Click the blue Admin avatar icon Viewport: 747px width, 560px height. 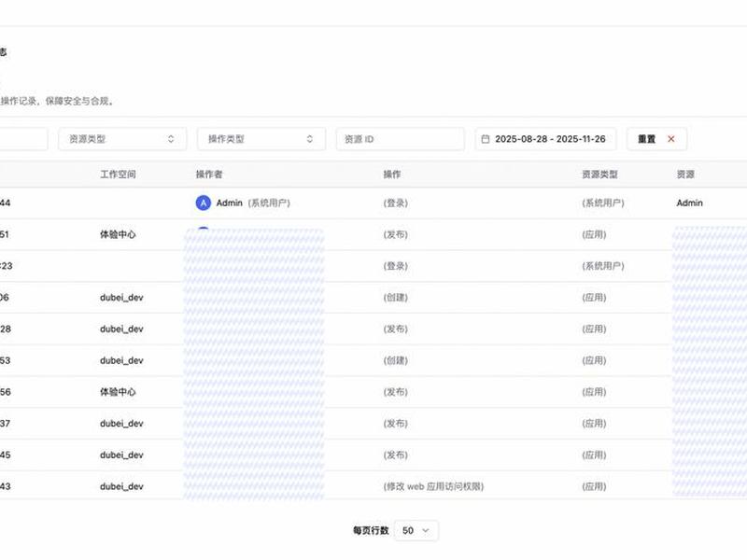click(x=204, y=203)
